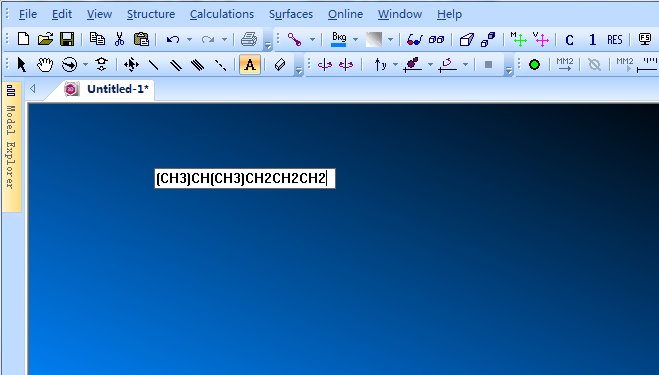
Task: Open a file using the folder icon
Action: 45,40
